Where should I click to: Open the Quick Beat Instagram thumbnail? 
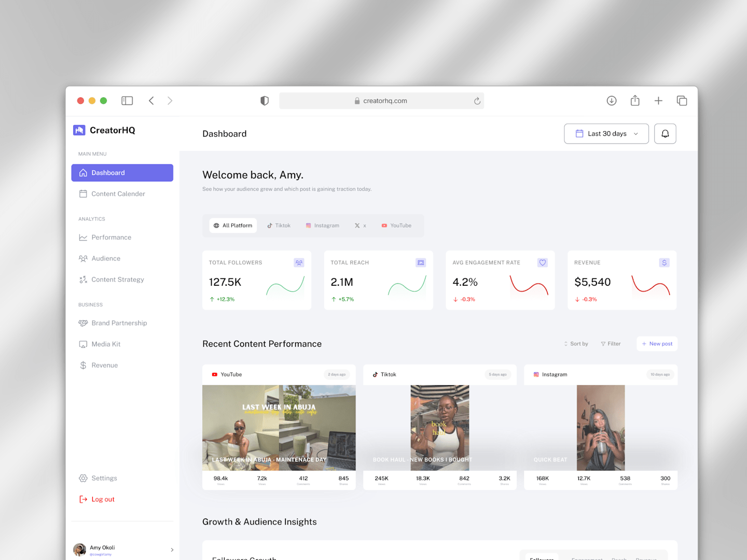point(601,428)
